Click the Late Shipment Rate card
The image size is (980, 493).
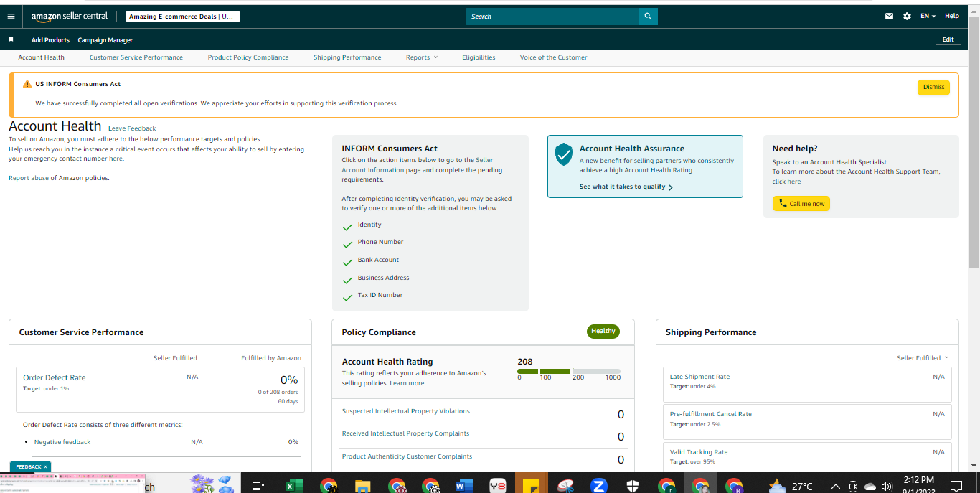pyautogui.click(x=807, y=384)
